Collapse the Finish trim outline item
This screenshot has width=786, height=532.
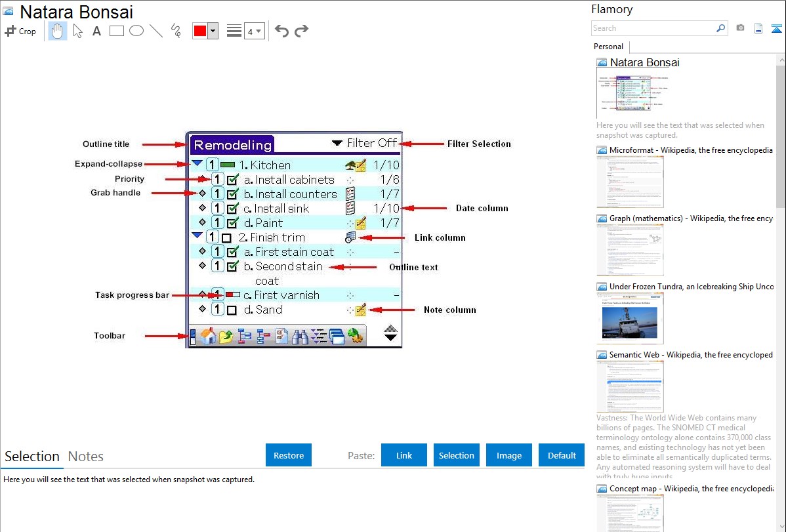click(x=197, y=235)
